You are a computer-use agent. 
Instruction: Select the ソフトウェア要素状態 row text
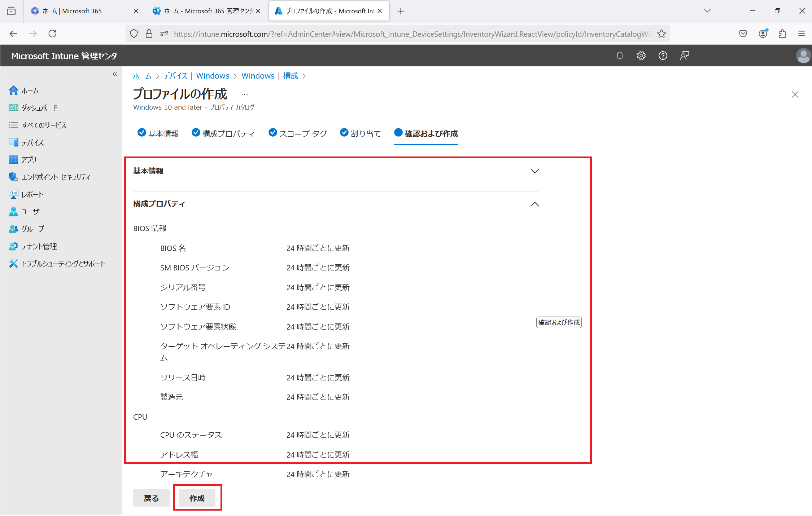(198, 327)
